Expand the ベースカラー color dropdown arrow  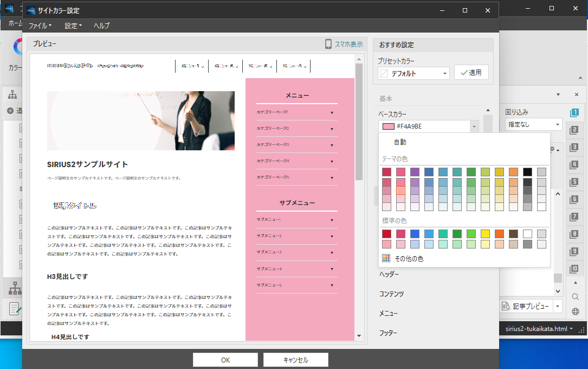(x=475, y=126)
